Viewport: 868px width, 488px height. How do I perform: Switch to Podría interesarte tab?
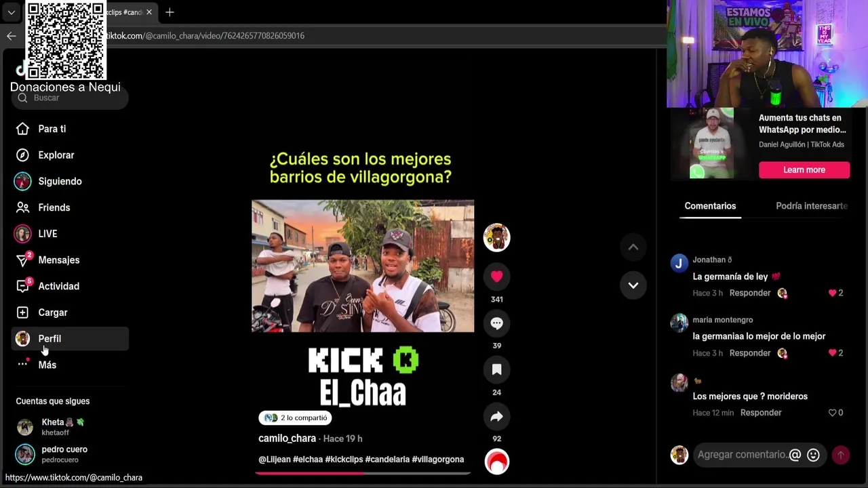click(812, 206)
